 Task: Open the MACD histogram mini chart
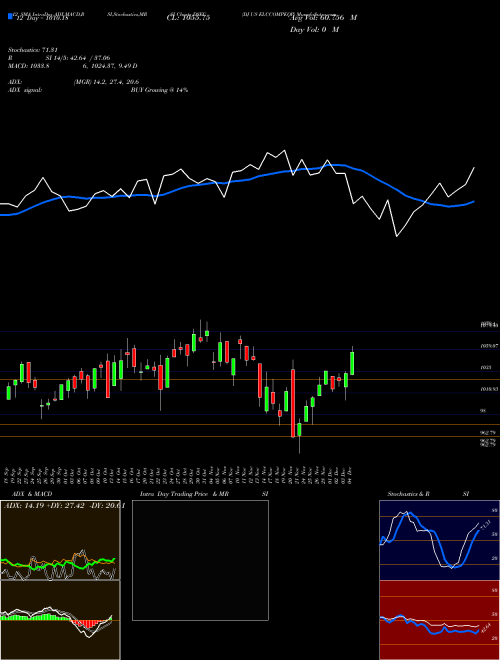[60, 620]
